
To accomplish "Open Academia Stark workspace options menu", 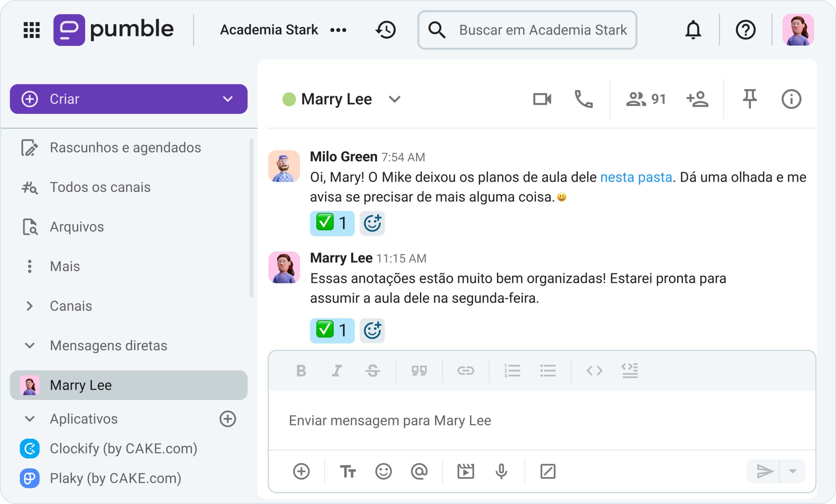I will (x=338, y=30).
